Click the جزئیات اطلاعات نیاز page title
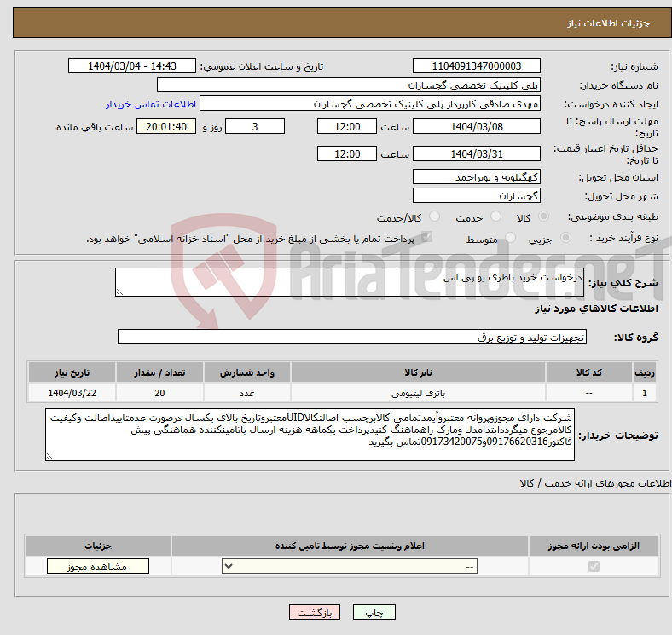This screenshot has width=672, height=635. (x=609, y=23)
